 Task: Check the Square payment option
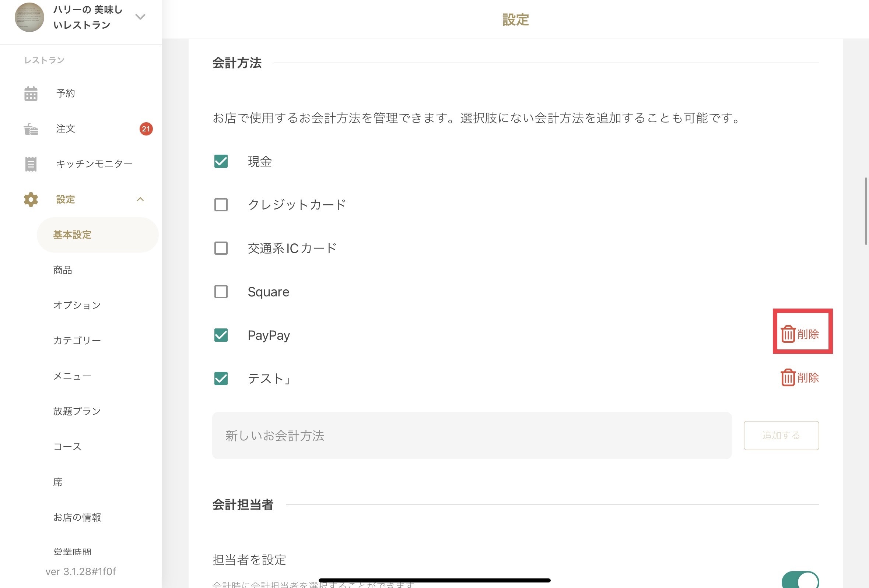tap(221, 292)
